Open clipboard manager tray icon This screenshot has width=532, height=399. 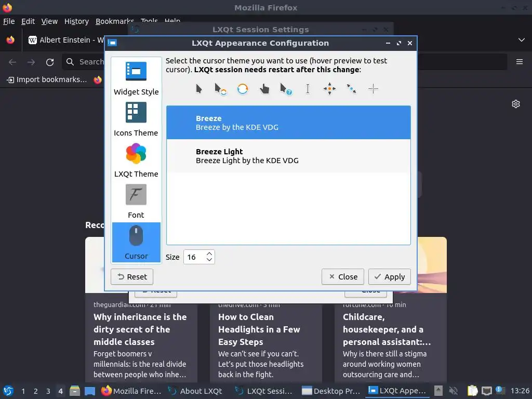pos(472,391)
